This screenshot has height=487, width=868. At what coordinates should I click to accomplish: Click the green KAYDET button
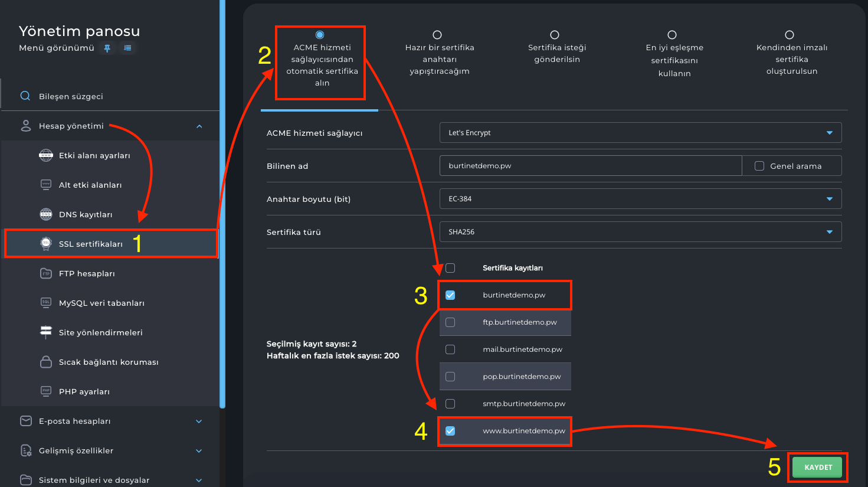pyautogui.click(x=817, y=467)
